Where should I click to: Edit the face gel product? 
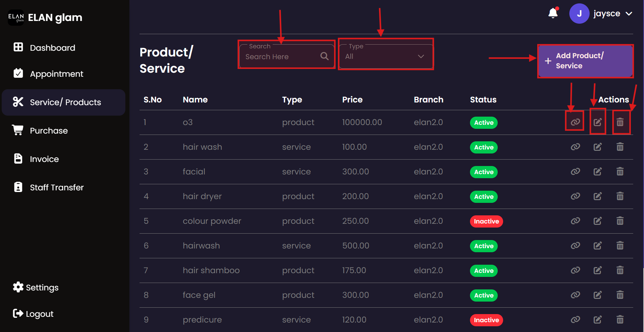tap(597, 295)
